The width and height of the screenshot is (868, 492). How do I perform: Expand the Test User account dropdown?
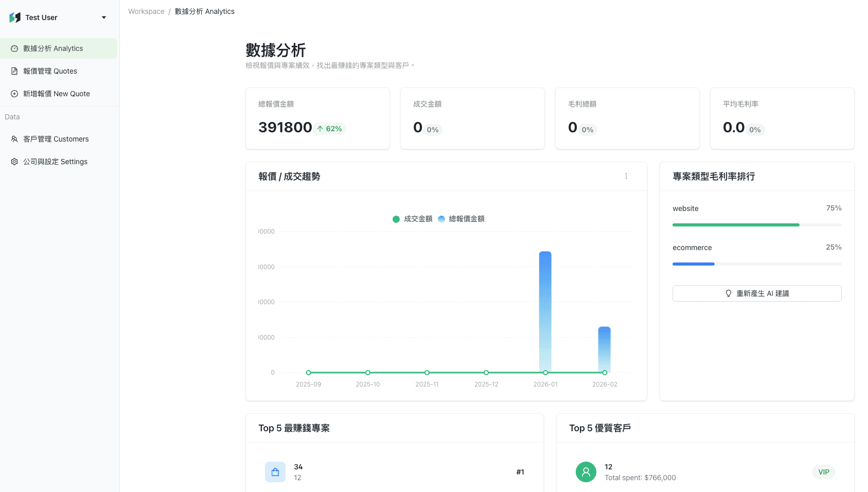tap(103, 17)
